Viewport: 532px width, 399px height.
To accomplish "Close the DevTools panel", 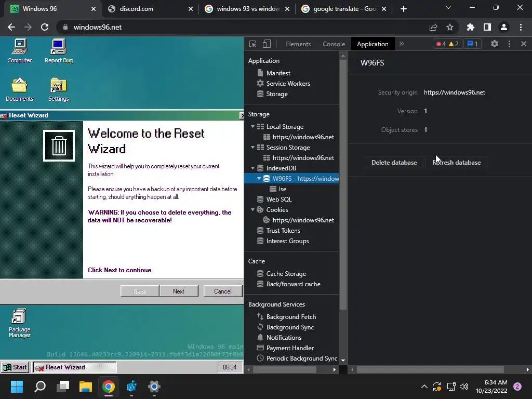I will pos(524,44).
